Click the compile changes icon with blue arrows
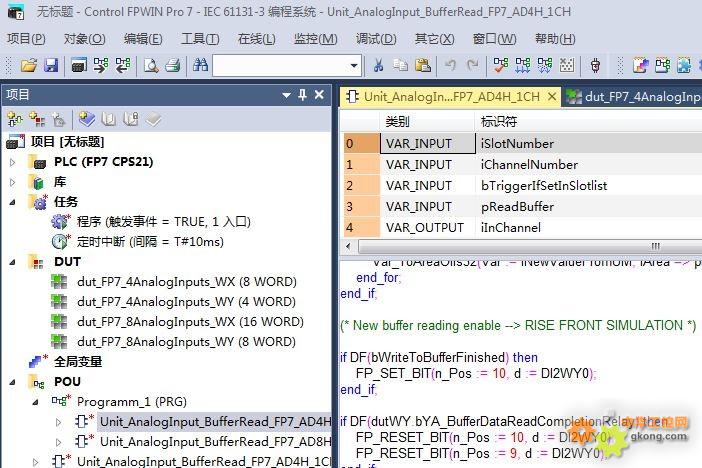 522,66
